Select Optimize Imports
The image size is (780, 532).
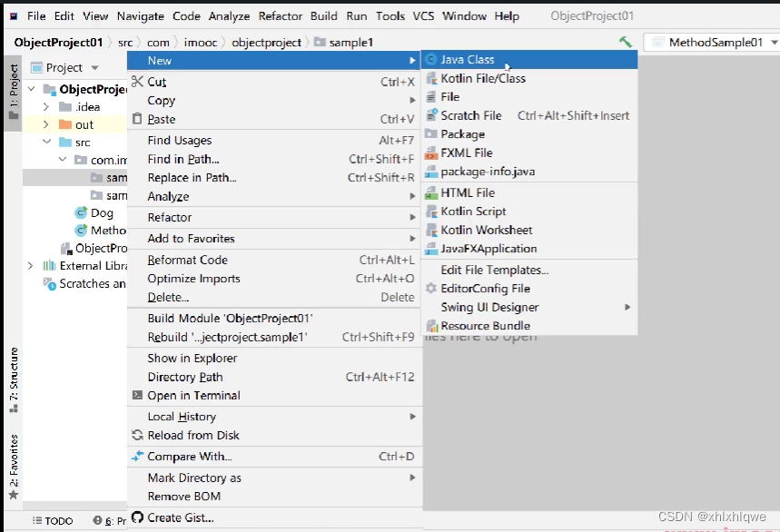(x=274, y=279)
